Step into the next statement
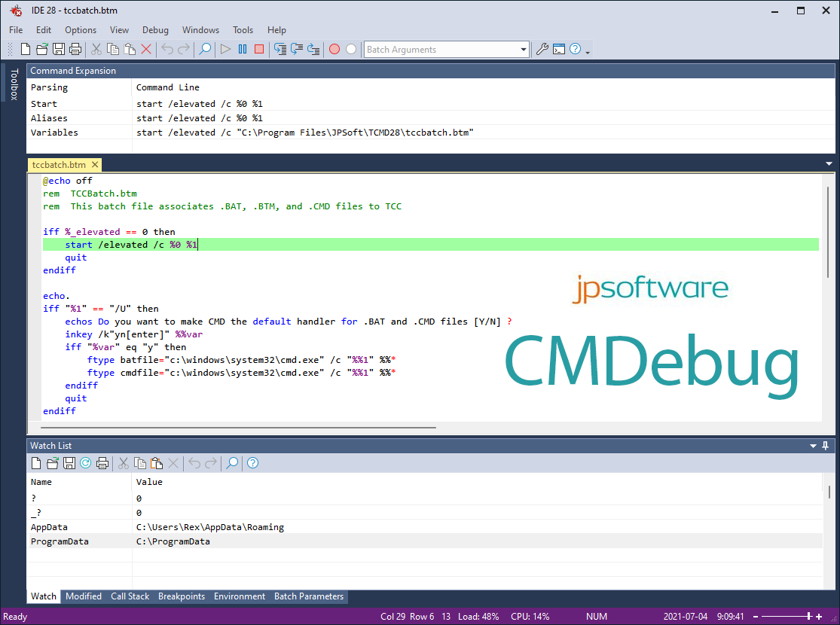Viewport: 840px width, 625px height. point(282,48)
